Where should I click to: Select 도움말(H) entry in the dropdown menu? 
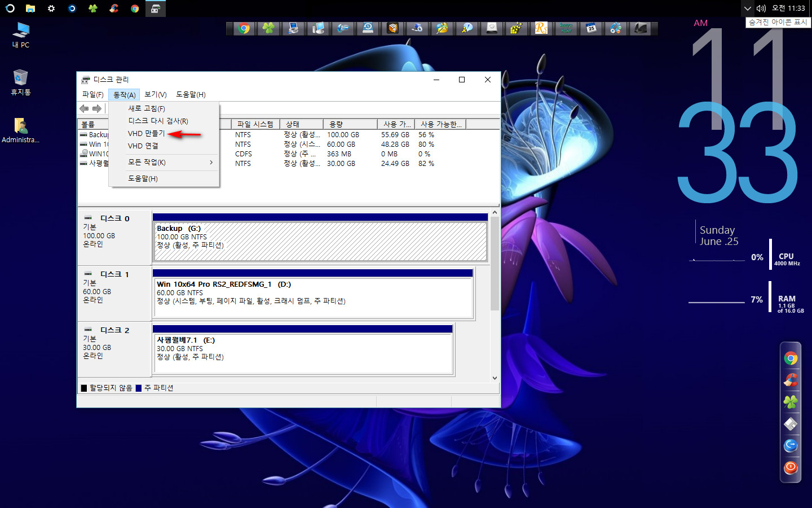[143, 178]
